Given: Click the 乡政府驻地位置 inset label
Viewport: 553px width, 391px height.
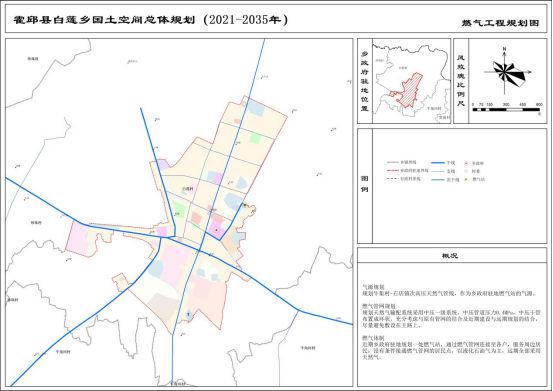Looking at the screenshot, I should point(365,81).
